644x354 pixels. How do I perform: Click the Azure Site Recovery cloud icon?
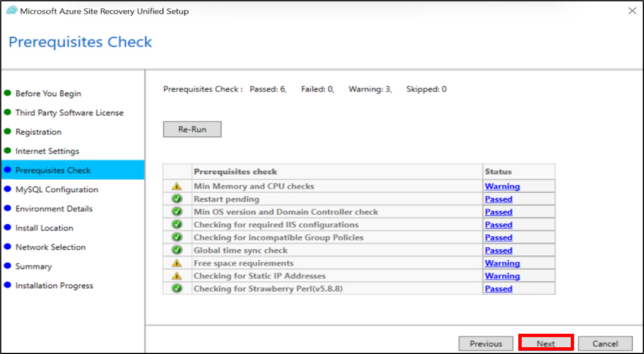pyautogui.click(x=11, y=11)
